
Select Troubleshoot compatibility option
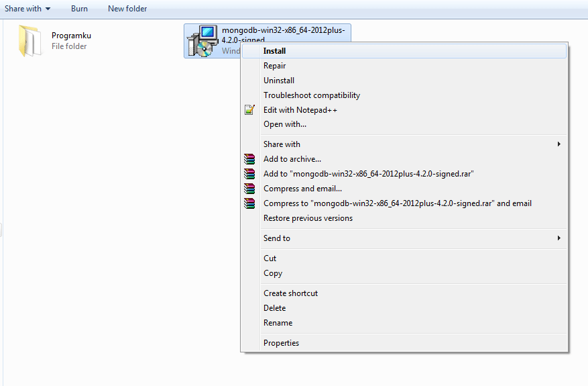click(311, 95)
